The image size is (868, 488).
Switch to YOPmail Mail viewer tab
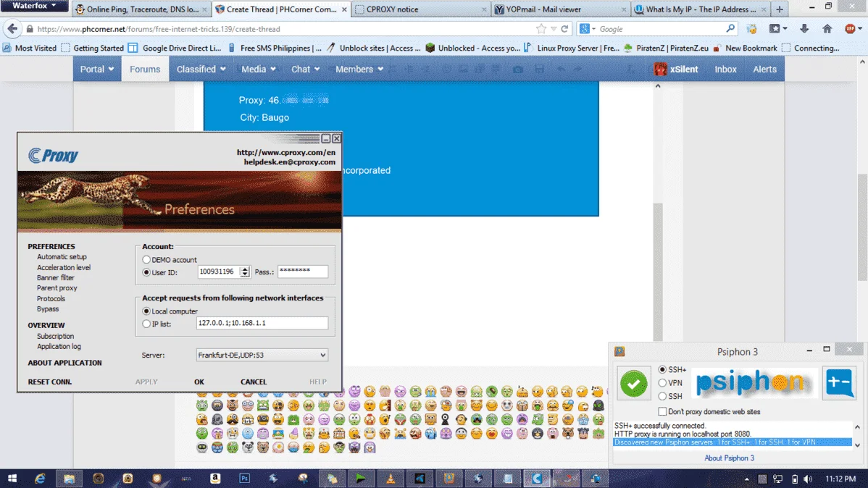coord(561,9)
